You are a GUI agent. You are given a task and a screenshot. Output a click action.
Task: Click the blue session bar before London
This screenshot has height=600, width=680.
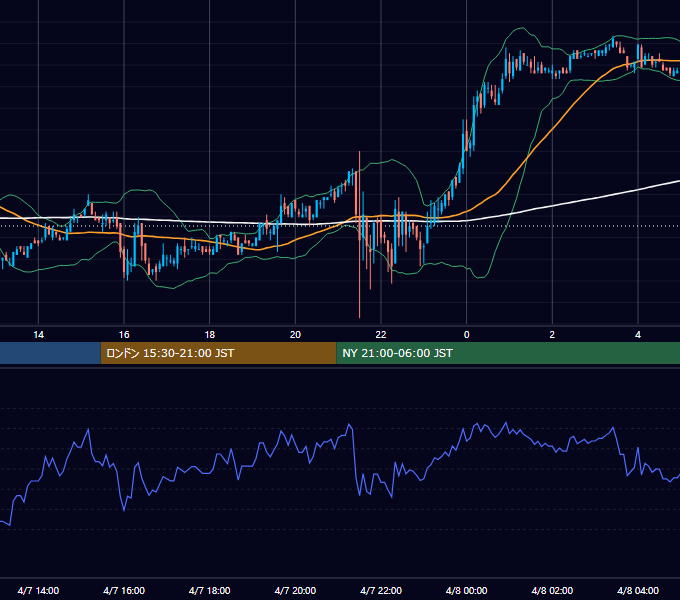tap(50, 353)
